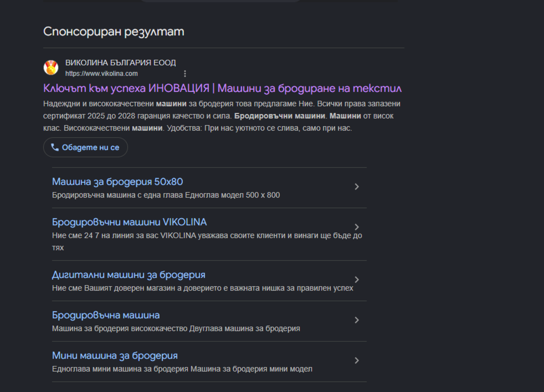544x392 pixels.
Task: Click chevron beside Бродировъчни машини VIKOLINA
Action: 357,227
